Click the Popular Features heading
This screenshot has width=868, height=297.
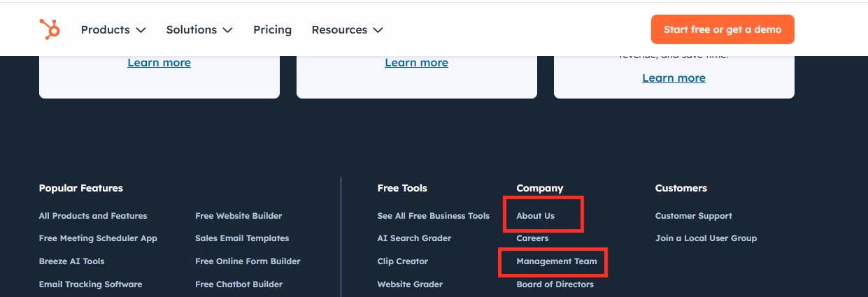(81, 188)
